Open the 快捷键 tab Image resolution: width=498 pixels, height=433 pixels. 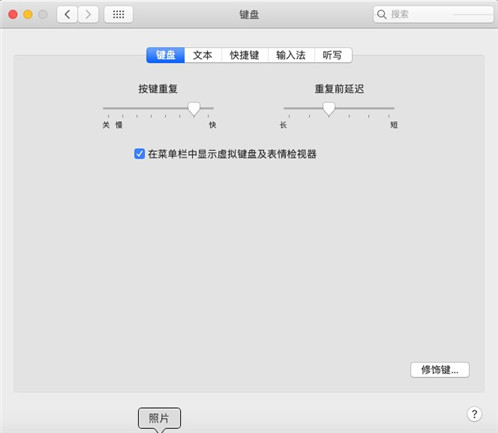click(244, 55)
